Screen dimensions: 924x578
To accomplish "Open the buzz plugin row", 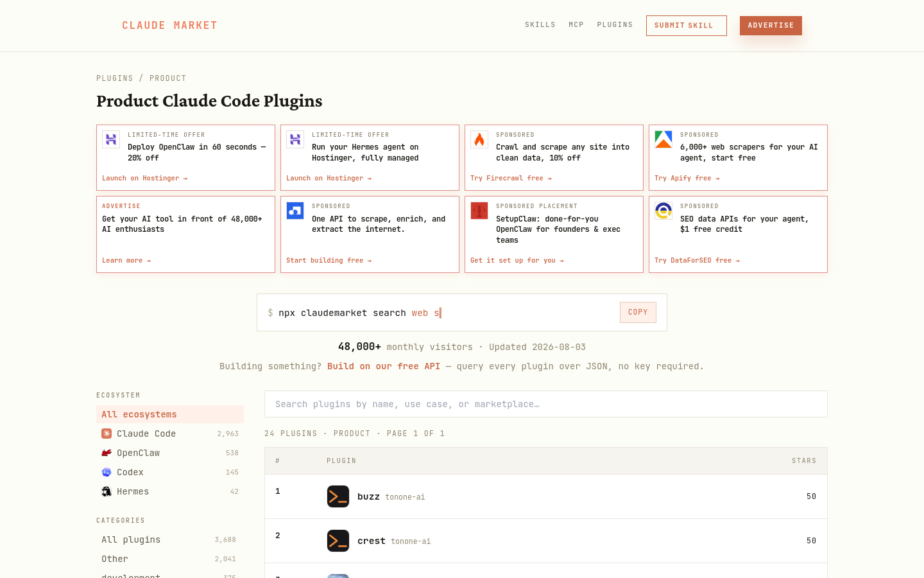I will click(546, 496).
